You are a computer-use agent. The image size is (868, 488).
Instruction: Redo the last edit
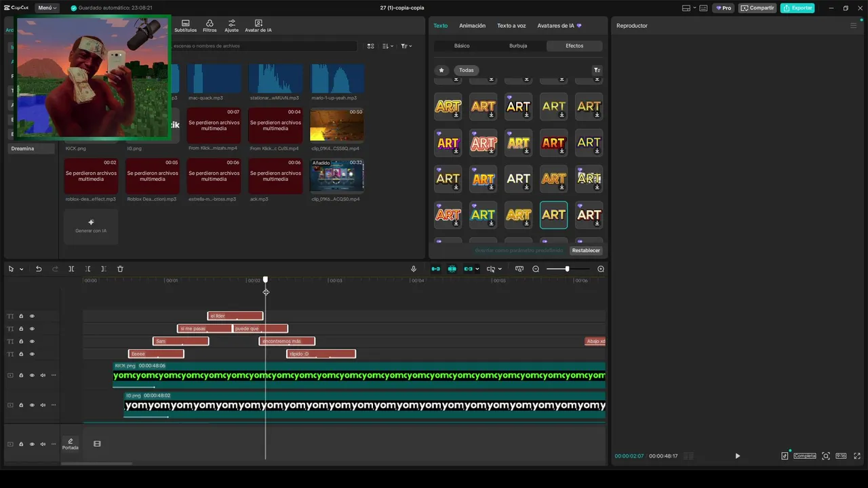56,269
